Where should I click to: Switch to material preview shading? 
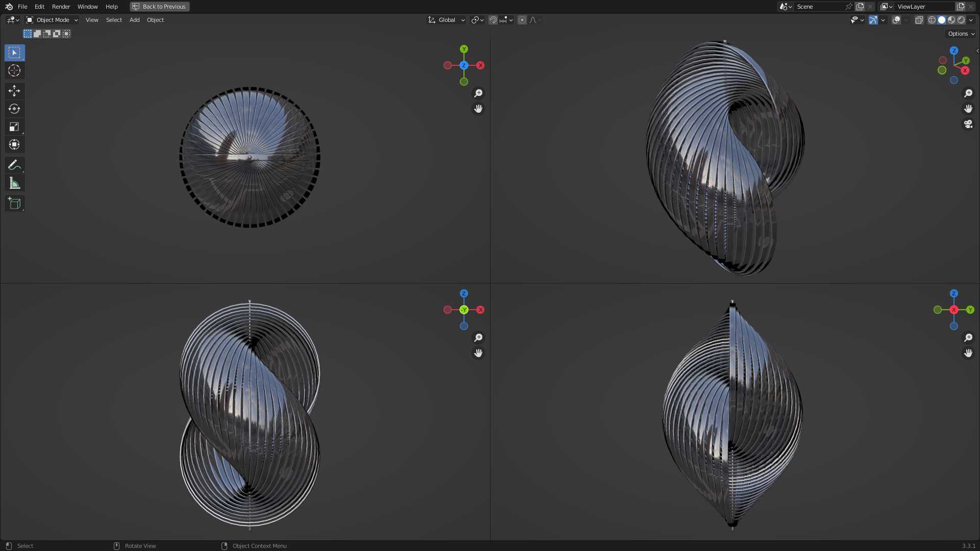click(951, 20)
